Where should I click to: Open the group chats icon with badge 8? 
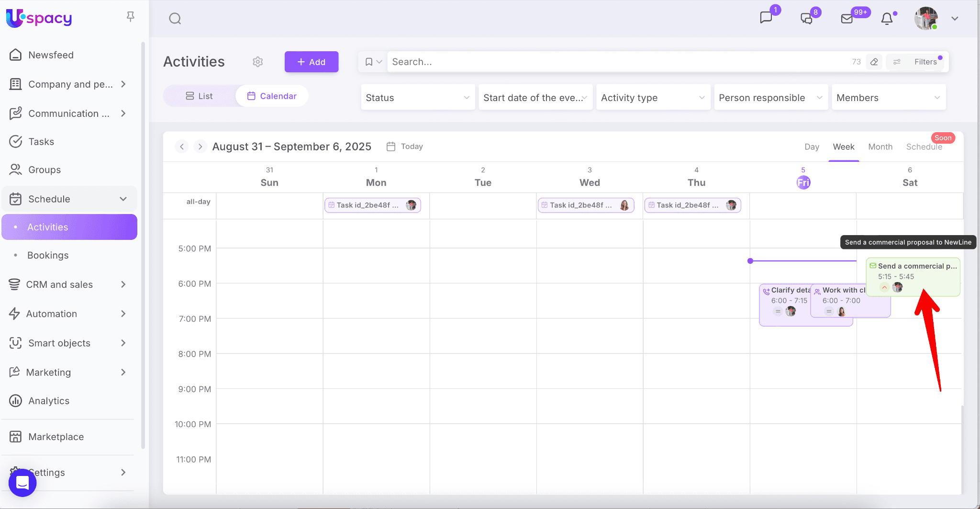[807, 19]
